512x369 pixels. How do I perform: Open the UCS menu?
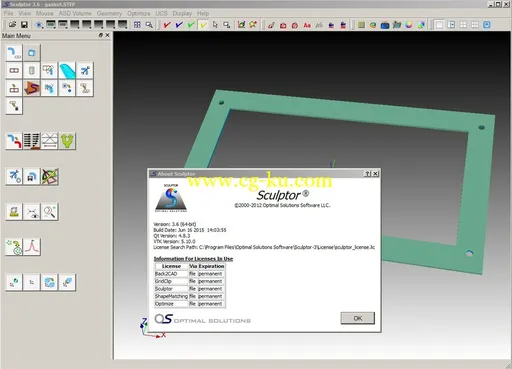161,13
